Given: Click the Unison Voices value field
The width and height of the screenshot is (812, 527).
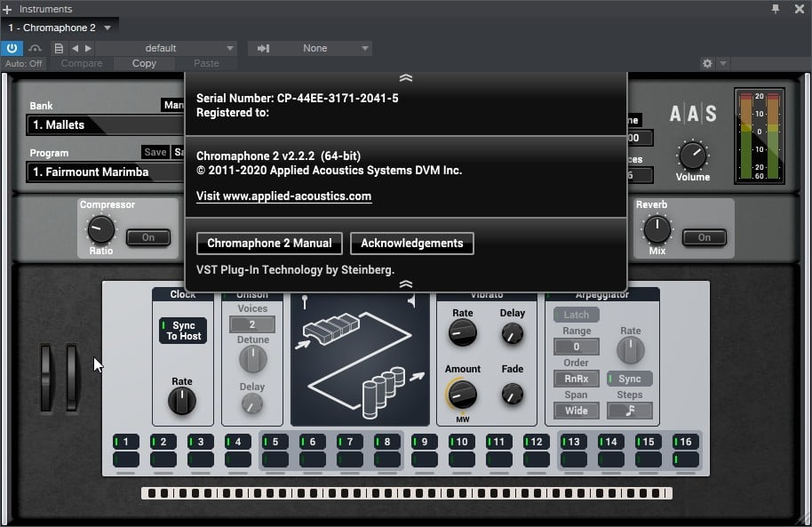Looking at the screenshot, I should point(252,324).
